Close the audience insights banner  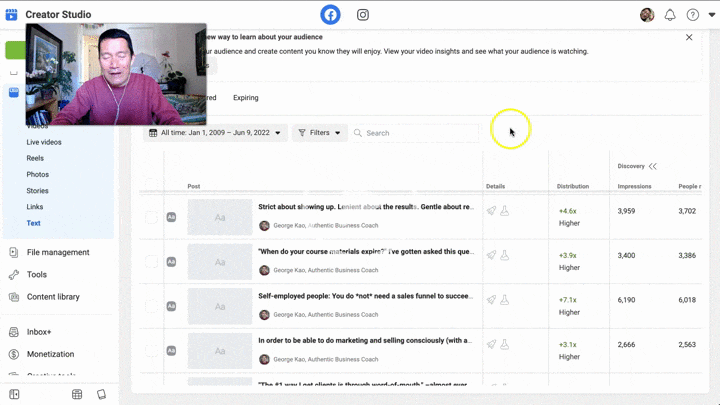689,37
